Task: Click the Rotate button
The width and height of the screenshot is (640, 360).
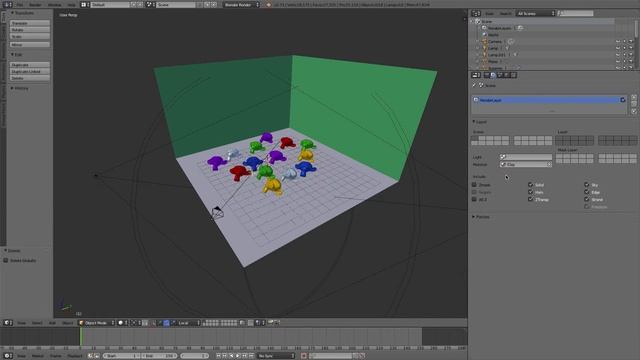Action: click(30, 30)
